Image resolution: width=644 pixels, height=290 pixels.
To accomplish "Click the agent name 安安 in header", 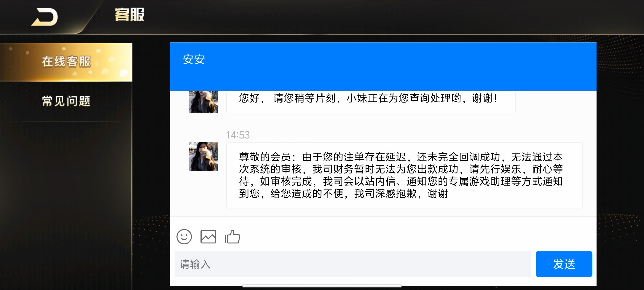I will (x=194, y=60).
